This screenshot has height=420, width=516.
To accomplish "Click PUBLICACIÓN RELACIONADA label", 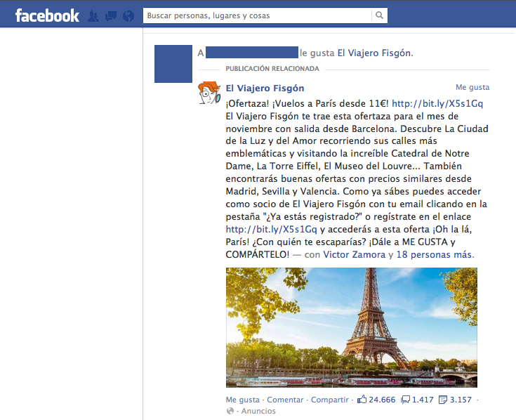I will coord(272,69).
